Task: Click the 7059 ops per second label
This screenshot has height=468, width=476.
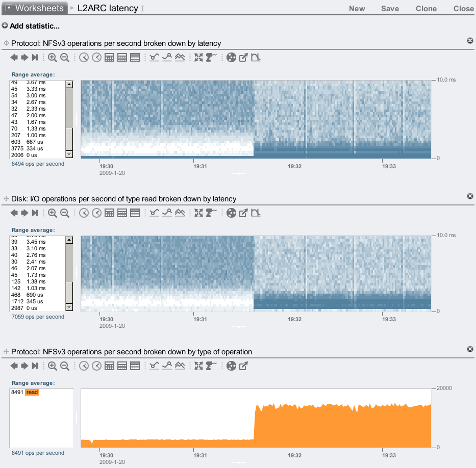Action: (x=38, y=317)
